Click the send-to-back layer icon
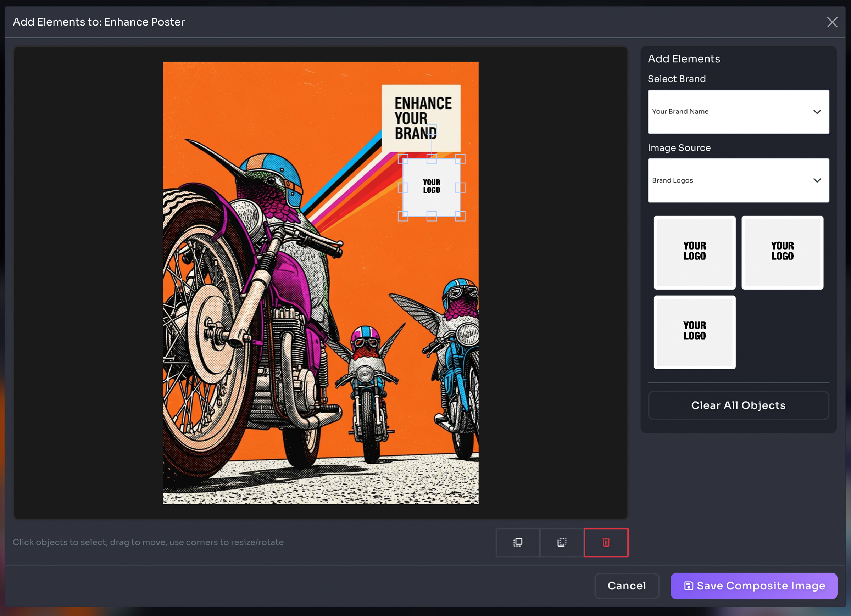The width and height of the screenshot is (851, 616). pos(562,542)
